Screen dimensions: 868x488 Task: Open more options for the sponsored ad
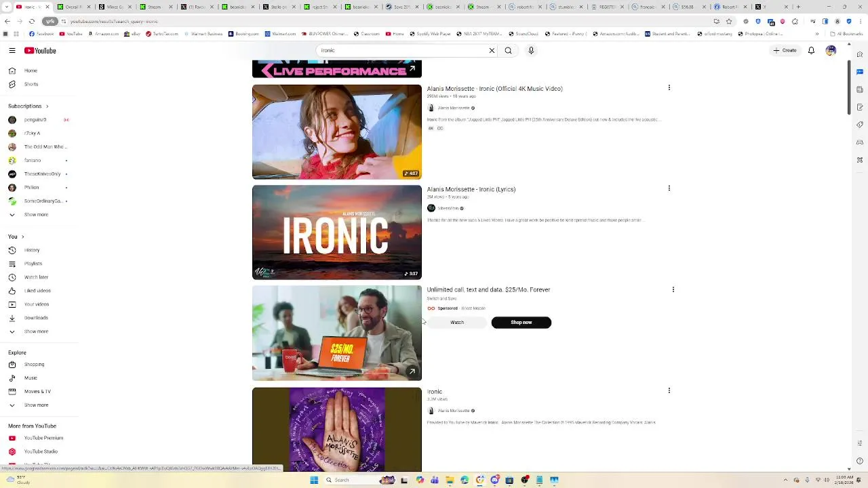(673, 289)
